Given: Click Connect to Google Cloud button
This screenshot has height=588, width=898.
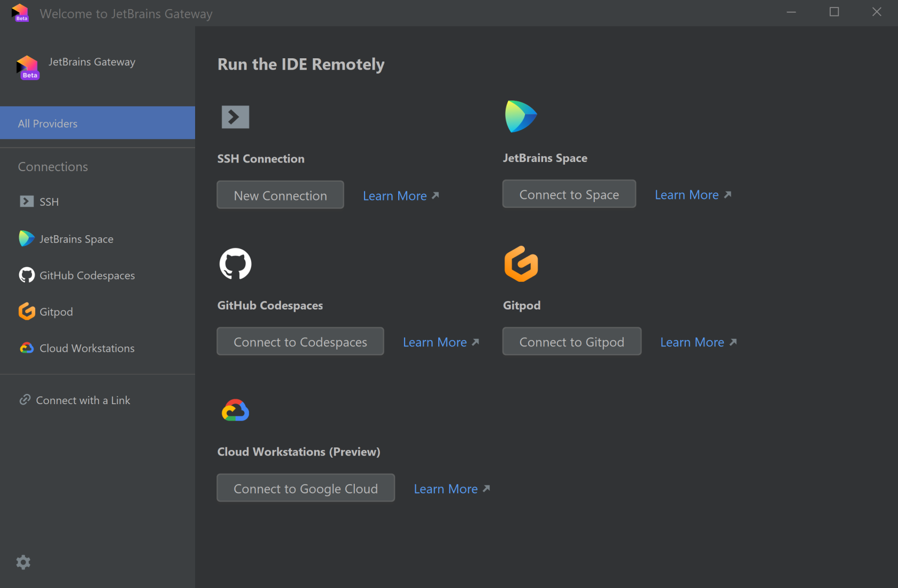Looking at the screenshot, I should 305,489.
